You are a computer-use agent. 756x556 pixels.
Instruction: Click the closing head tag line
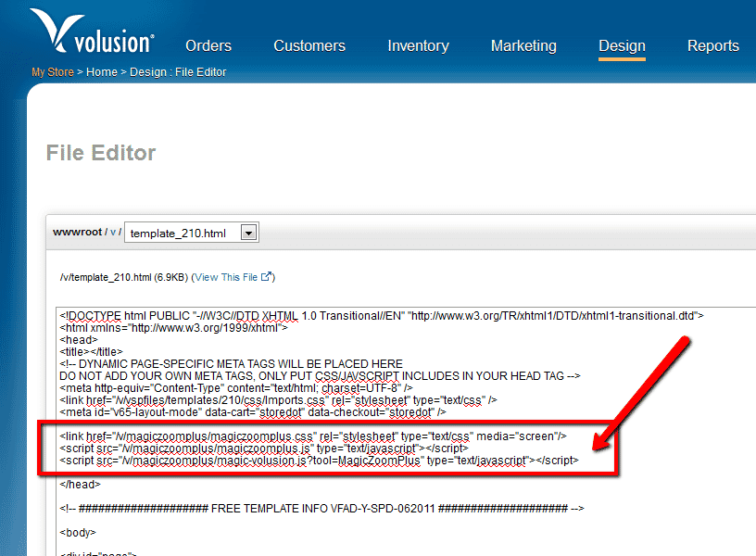click(x=80, y=485)
